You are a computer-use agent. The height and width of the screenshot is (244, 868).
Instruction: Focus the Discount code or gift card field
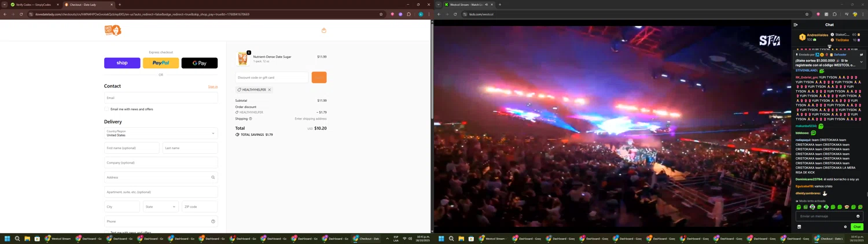272,77
